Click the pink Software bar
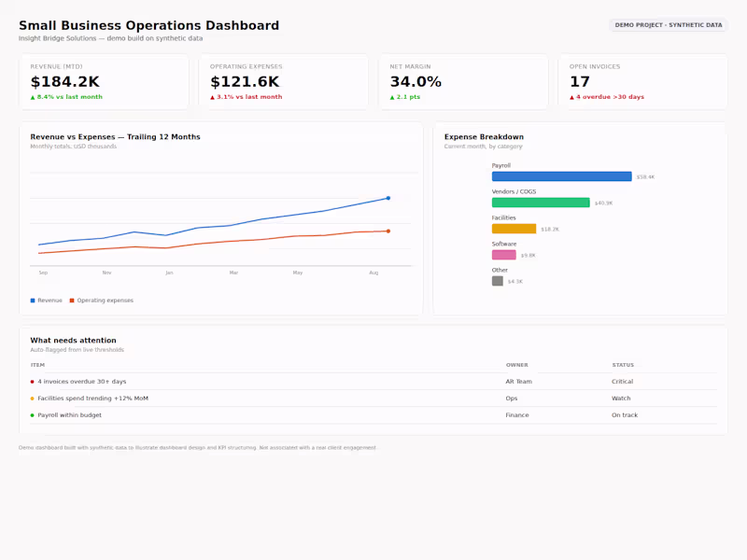The width and height of the screenshot is (747, 560). pos(504,255)
